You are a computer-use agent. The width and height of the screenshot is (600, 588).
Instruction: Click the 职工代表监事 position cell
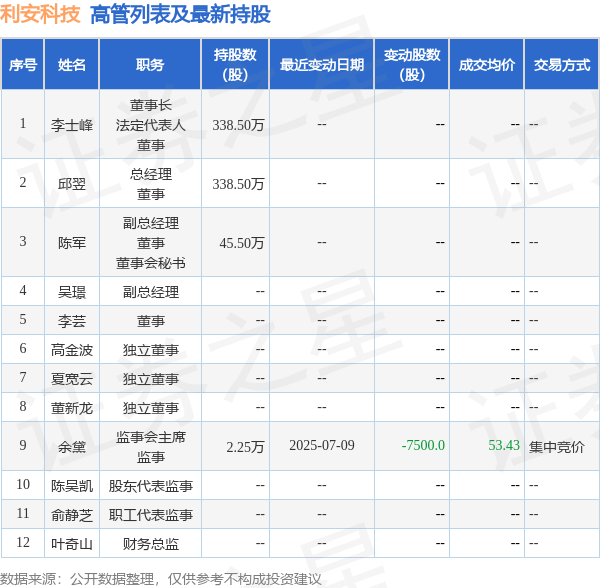[150, 515]
